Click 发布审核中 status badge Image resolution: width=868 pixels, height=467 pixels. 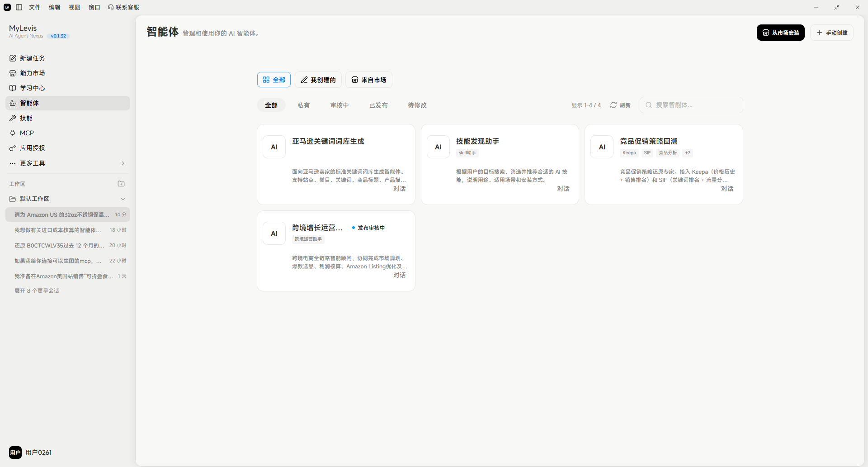[368, 228]
